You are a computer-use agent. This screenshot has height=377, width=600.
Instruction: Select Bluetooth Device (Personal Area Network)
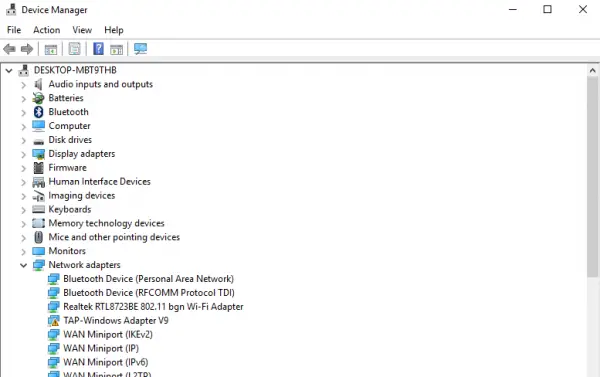(148, 279)
